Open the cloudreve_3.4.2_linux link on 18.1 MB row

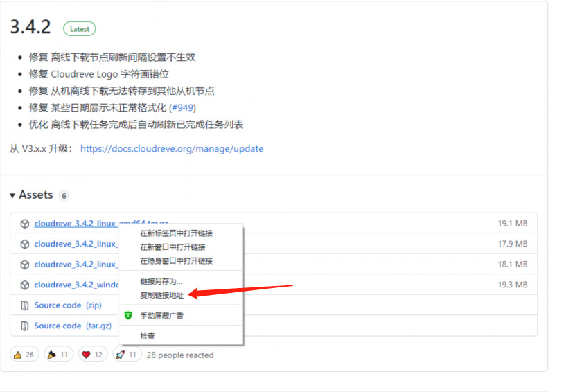coord(76,265)
